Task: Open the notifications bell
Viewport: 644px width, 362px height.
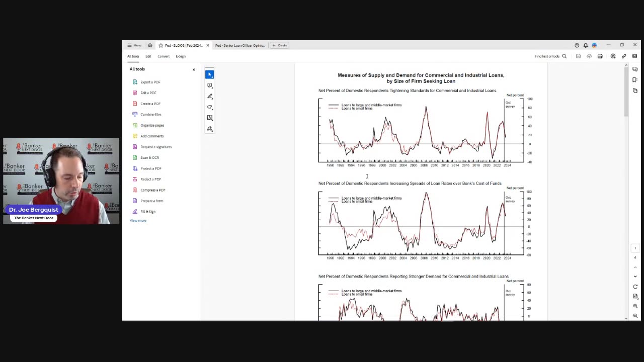Action: pyautogui.click(x=586, y=45)
